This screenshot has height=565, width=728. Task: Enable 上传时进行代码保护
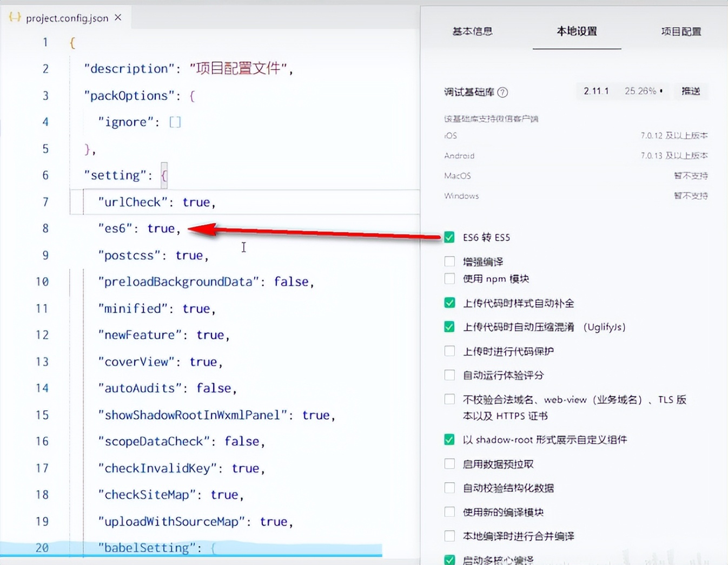tap(449, 351)
